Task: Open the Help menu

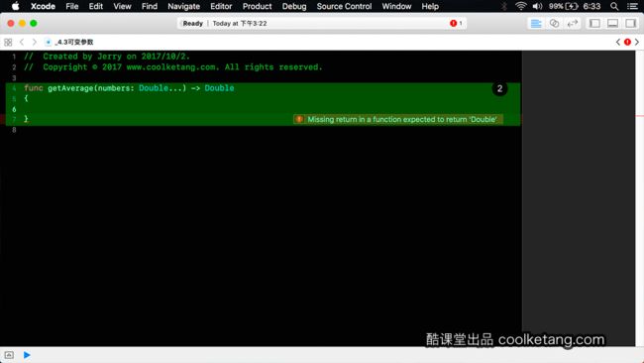Action: [x=430, y=6]
